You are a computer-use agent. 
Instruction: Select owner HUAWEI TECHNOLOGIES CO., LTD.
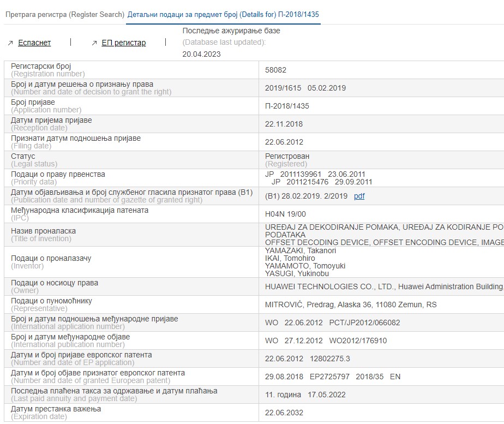point(330,286)
